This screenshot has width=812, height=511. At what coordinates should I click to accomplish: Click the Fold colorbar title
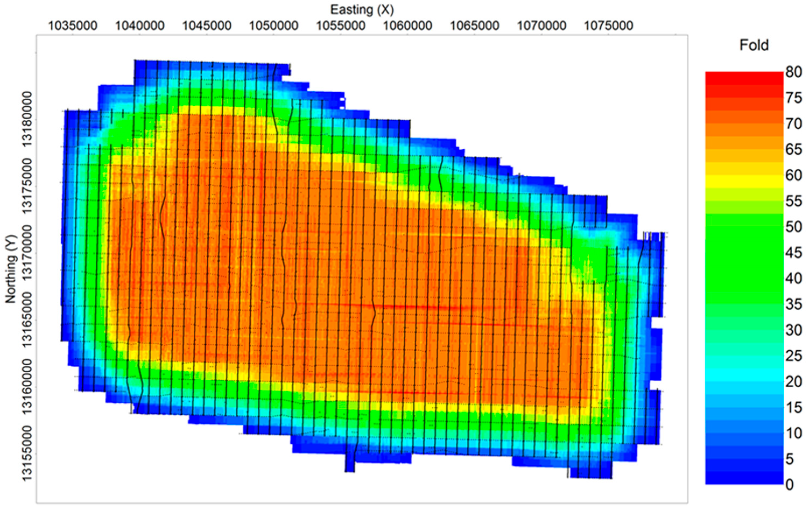point(754,45)
